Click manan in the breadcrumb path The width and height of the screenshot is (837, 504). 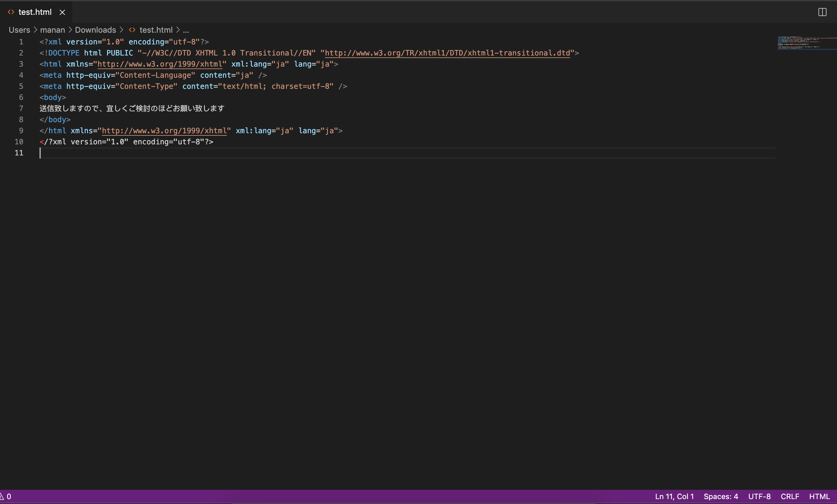[x=52, y=30]
